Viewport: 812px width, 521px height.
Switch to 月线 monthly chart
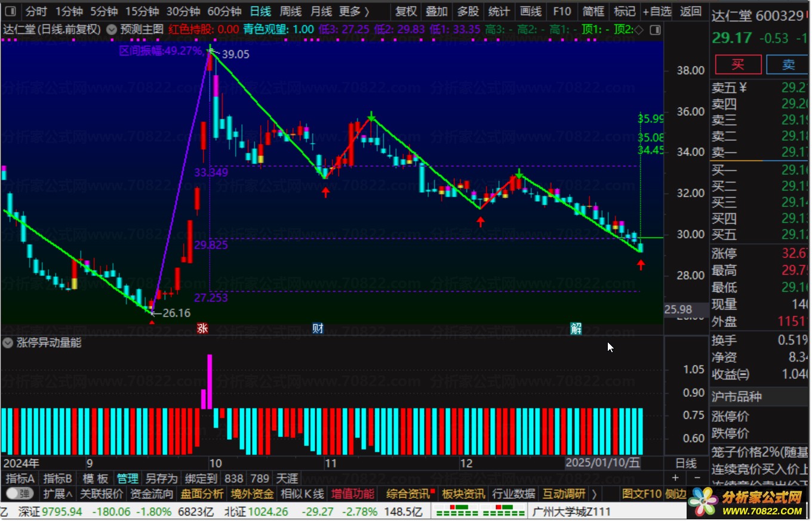pos(321,11)
